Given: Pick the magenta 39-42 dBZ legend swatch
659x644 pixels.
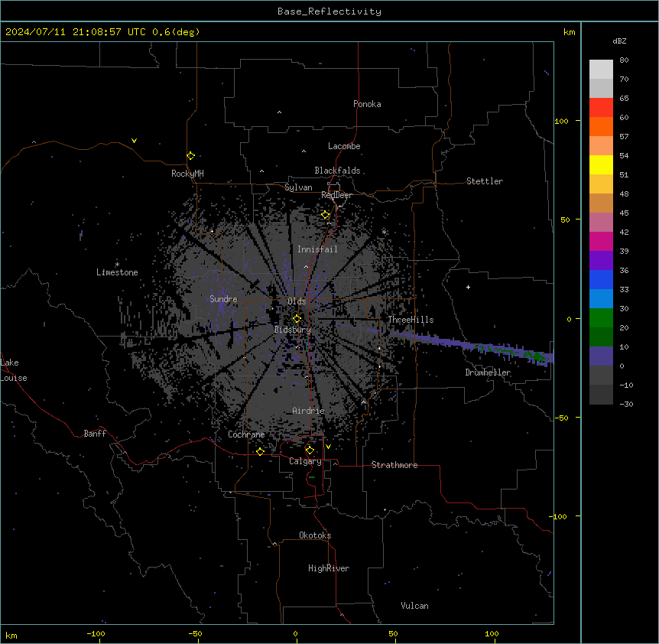Looking at the screenshot, I should (x=601, y=241).
